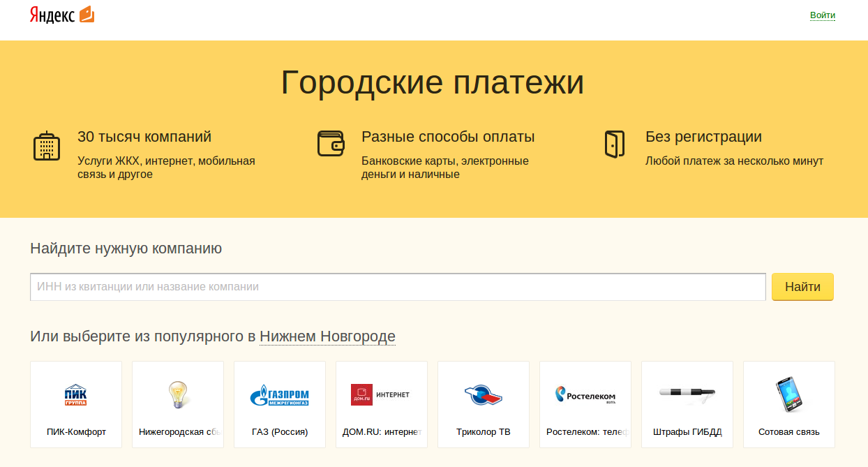Click the Яндекс logo text
The width and height of the screenshot is (868, 467).
[52, 15]
